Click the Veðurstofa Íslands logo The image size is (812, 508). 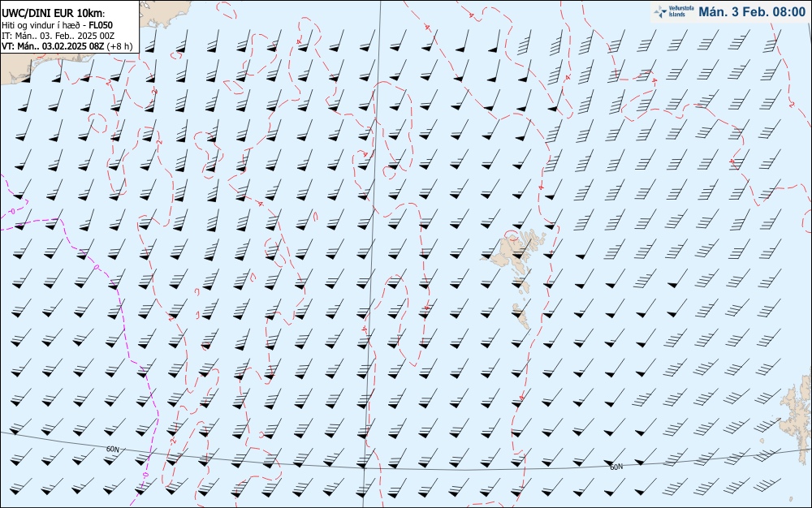pos(674,11)
